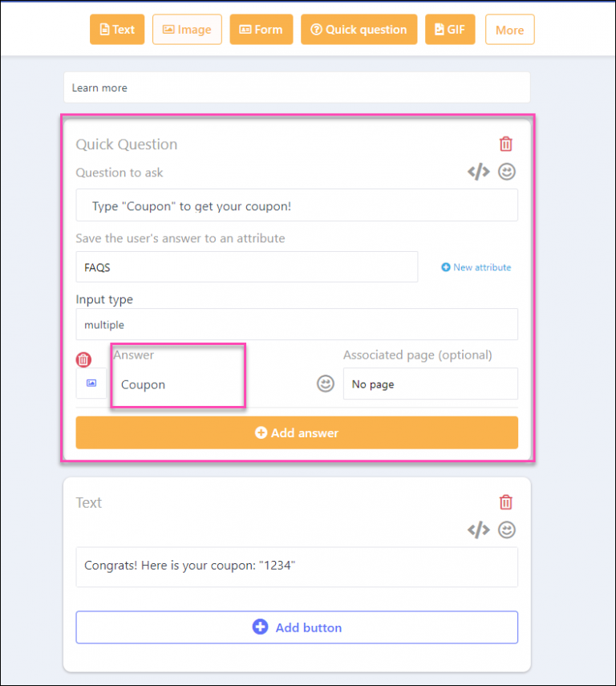
Task: Delete the Coupon answer
Action: (x=83, y=359)
